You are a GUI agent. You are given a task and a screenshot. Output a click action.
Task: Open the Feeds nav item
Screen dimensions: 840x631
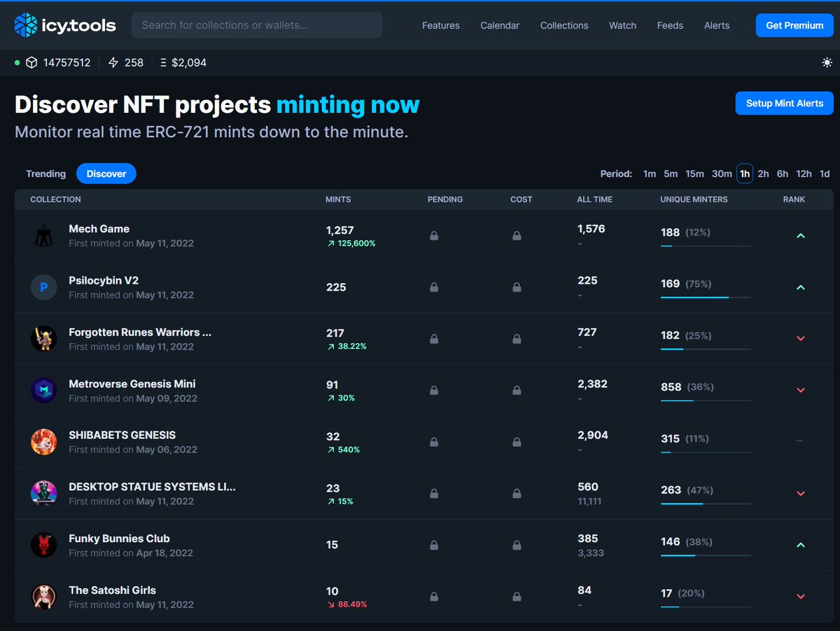[x=670, y=25]
